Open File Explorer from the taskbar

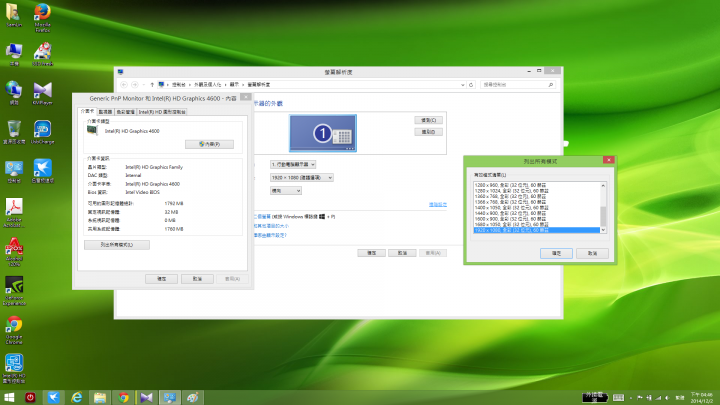coord(100,397)
